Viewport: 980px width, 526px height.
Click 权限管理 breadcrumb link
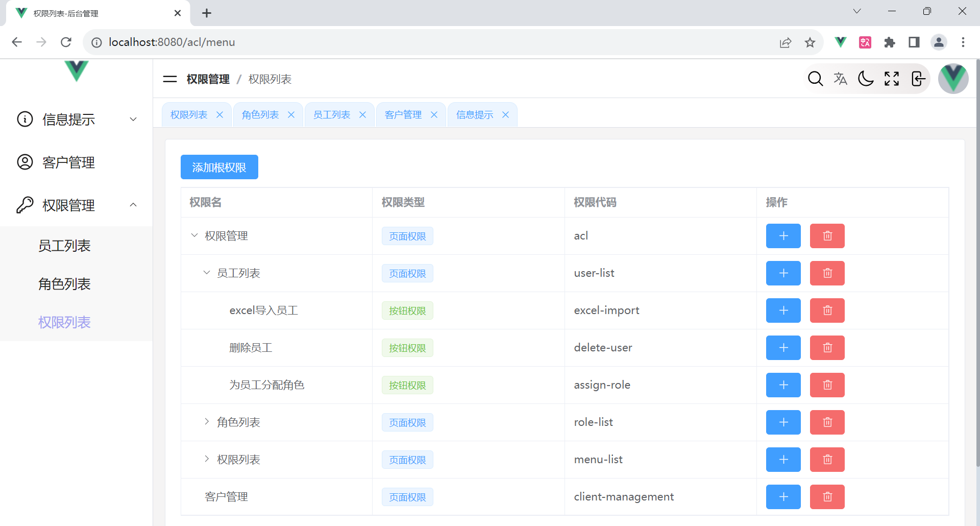coord(208,79)
